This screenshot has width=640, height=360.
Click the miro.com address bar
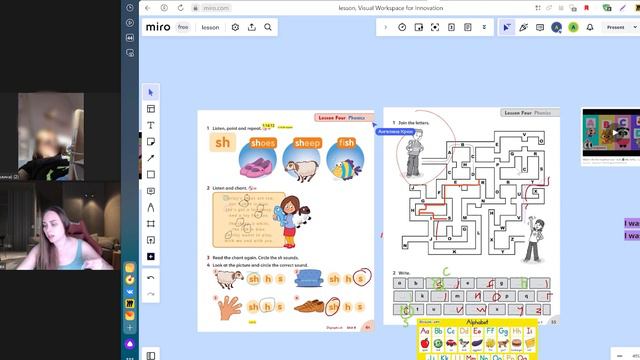[x=216, y=8]
